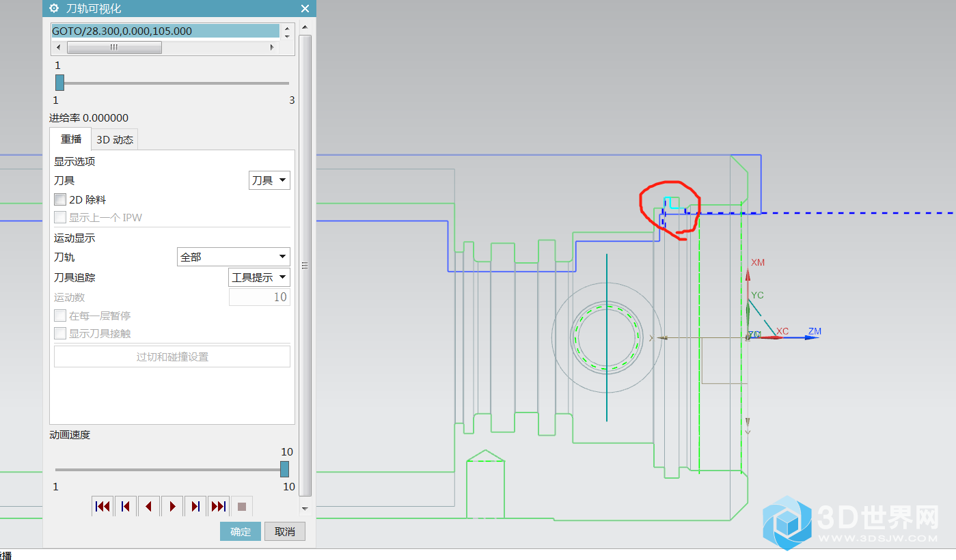956x560 pixels.
Task: Click the XM axis label in the viewport
Action: click(758, 262)
